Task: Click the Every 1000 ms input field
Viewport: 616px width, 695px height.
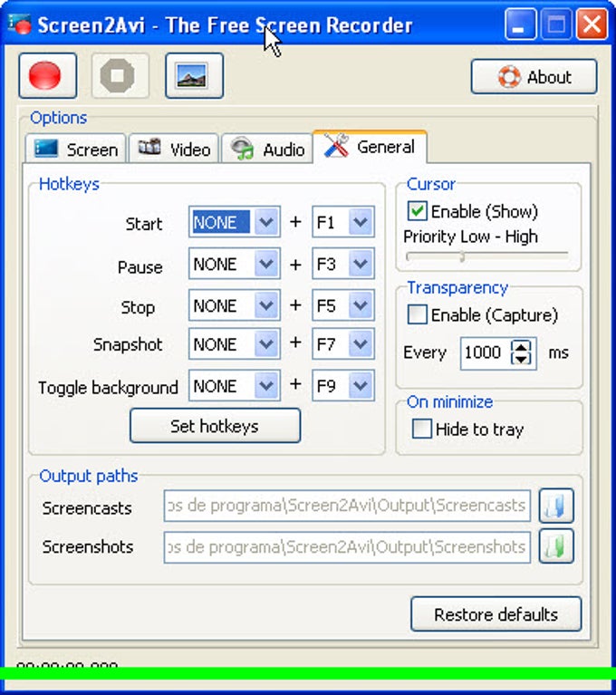Action: click(485, 352)
